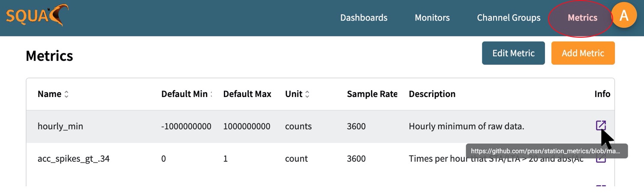Click sample rate 3600 in hourly_min row
The width and height of the screenshot is (644, 194).
(x=356, y=126)
